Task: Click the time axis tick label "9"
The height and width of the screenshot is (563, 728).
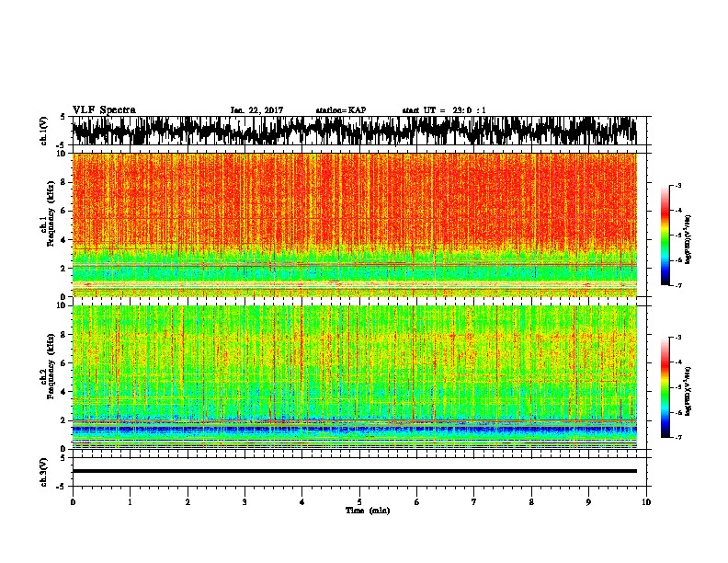Action: tap(588, 502)
